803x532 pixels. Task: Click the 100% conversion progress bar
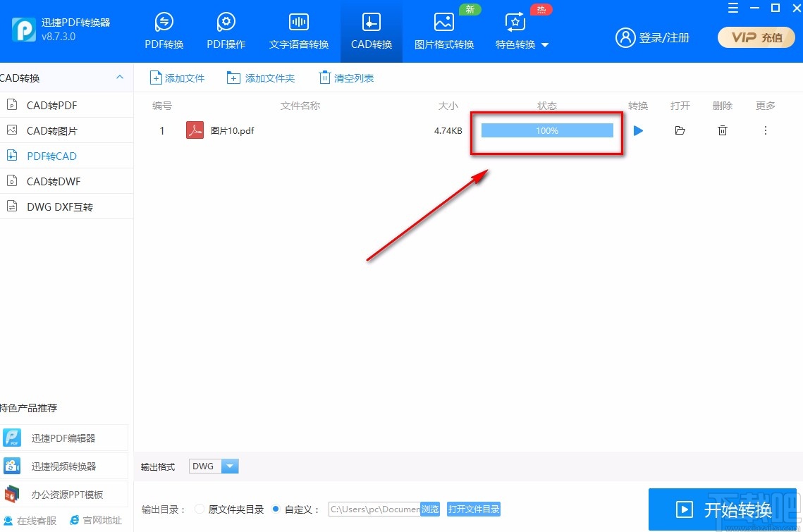coord(546,130)
